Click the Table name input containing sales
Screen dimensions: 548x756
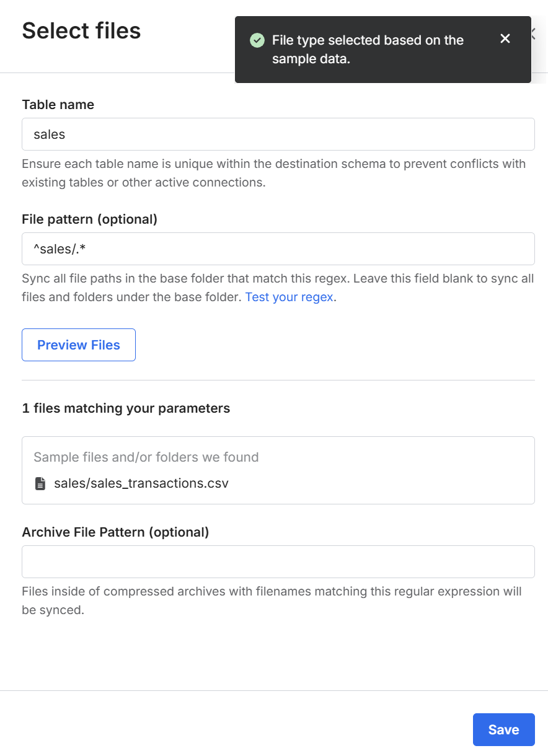[x=278, y=134]
